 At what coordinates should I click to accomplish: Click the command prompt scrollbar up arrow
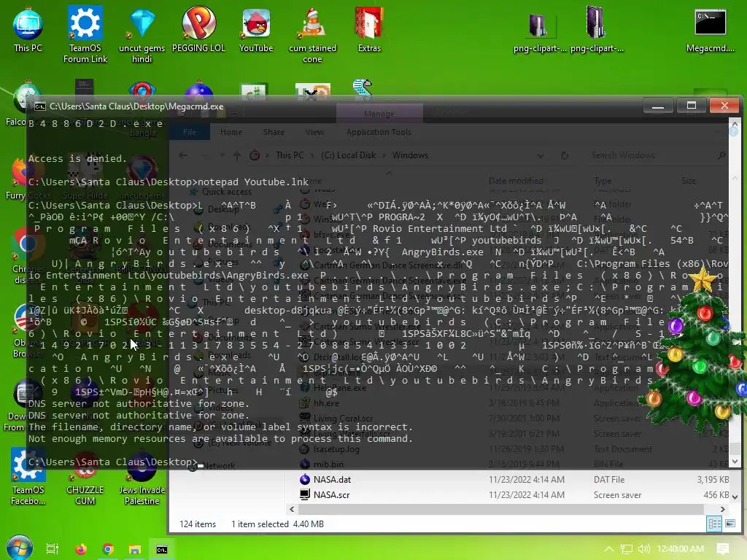pyautogui.click(x=735, y=124)
